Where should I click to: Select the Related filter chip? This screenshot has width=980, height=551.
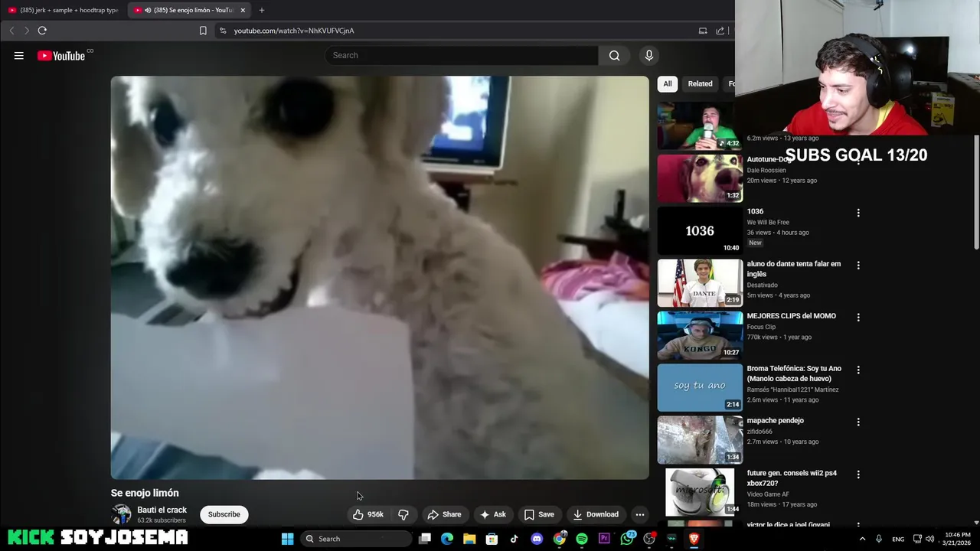click(x=700, y=83)
